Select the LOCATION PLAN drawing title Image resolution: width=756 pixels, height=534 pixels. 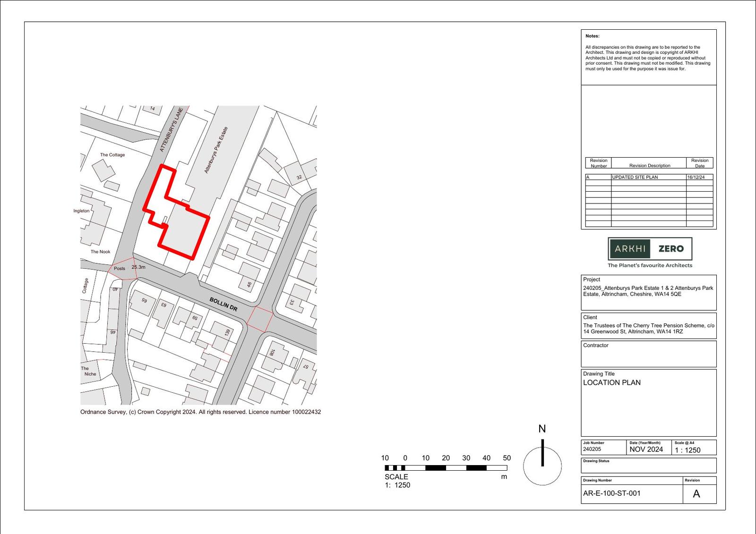[611, 382]
